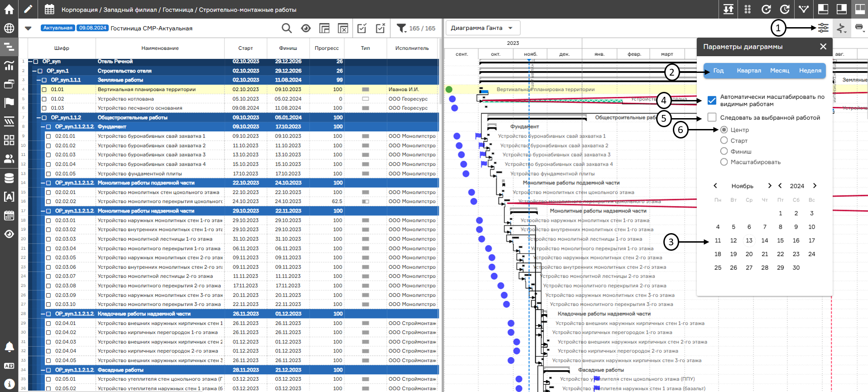Switch scale to 'Квартал' tab
The image size is (868, 392).
click(x=749, y=71)
